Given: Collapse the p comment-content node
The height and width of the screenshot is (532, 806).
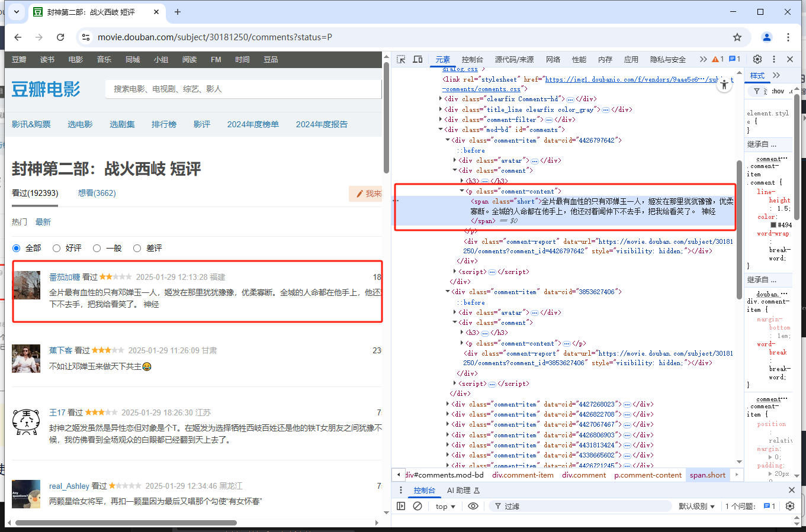Looking at the screenshot, I should [462, 191].
